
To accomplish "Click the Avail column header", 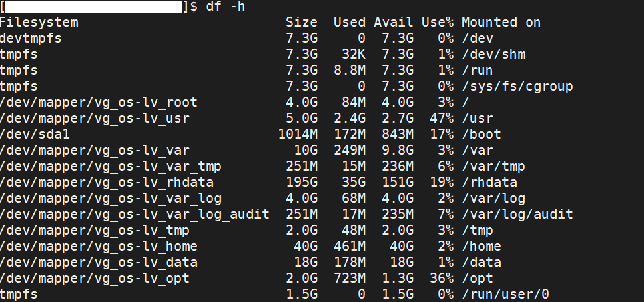I will [x=394, y=23].
